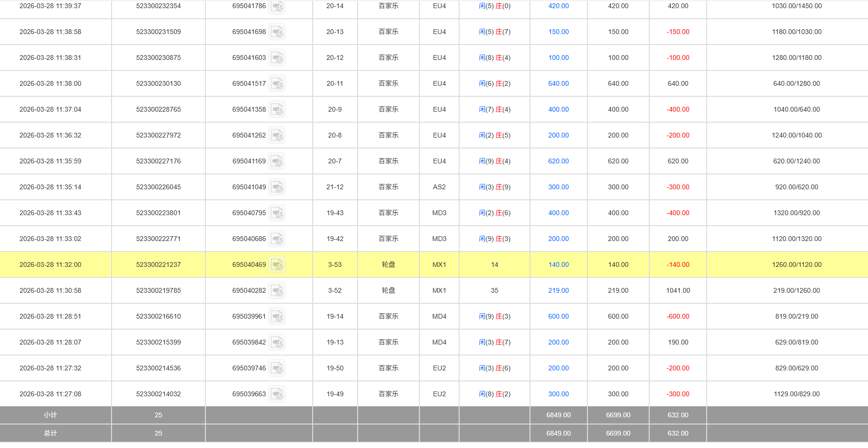Image resolution: width=868 pixels, height=448 pixels.
Task: Open video replay icon for record 695041786
Action: point(277,7)
